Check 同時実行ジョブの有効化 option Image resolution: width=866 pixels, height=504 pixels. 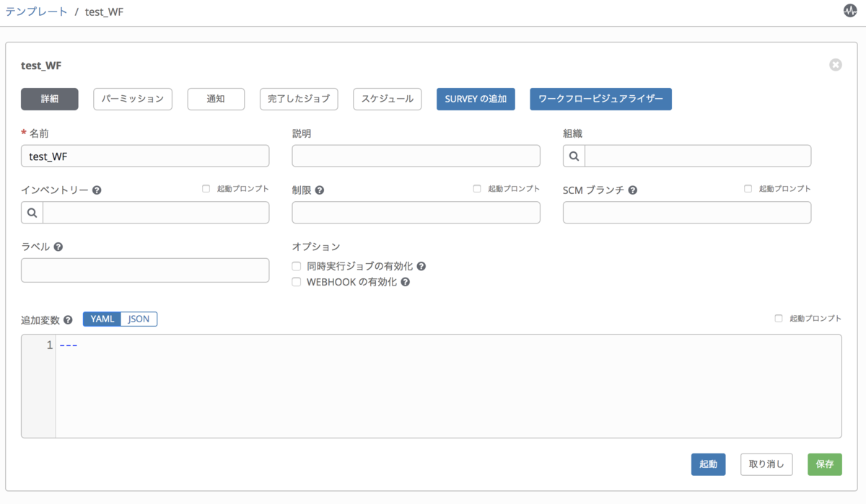[x=296, y=266]
